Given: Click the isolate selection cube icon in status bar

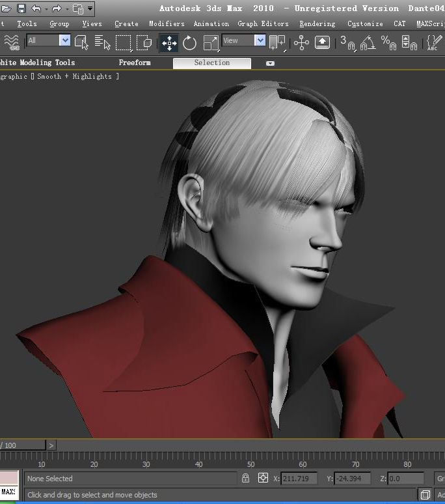Looking at the screenshot, I should [x=425, y=495].
